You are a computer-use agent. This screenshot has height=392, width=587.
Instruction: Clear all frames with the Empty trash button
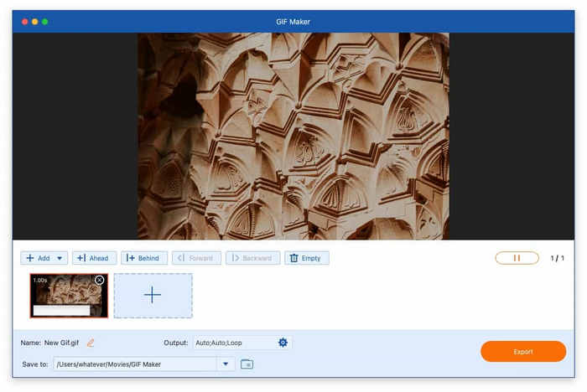306,258
